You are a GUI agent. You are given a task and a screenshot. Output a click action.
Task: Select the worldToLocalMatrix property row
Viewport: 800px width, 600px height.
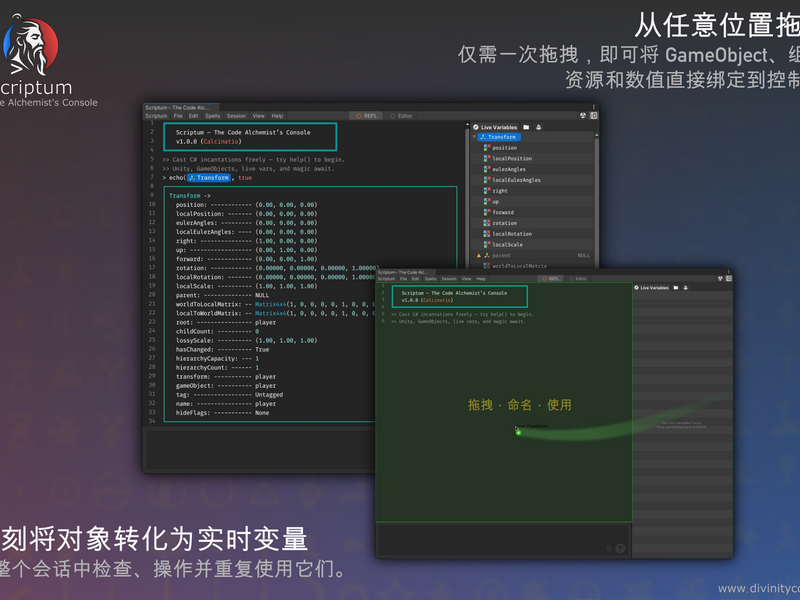[x=532, y=266]
